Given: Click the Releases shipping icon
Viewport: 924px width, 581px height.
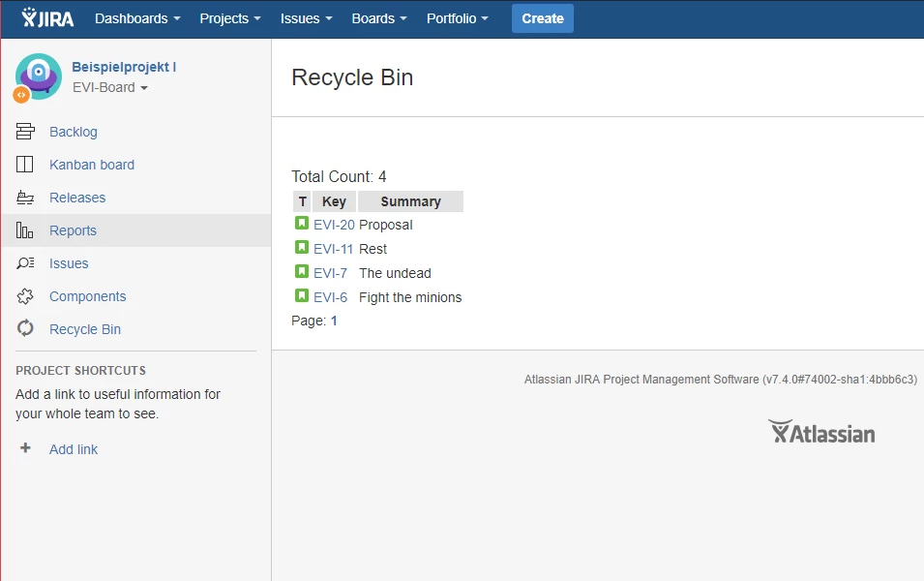Looking at the screenshot, I should point(28,197).
